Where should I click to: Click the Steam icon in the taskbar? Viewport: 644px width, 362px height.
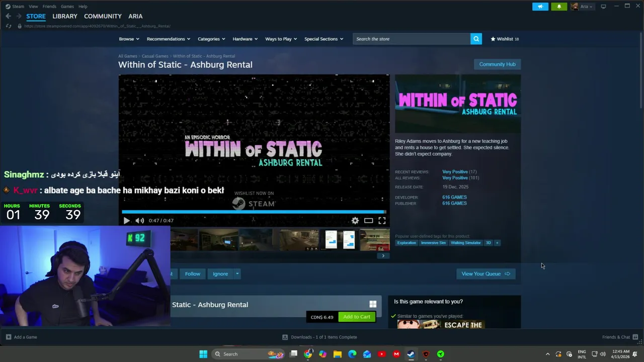coord(411,354)
